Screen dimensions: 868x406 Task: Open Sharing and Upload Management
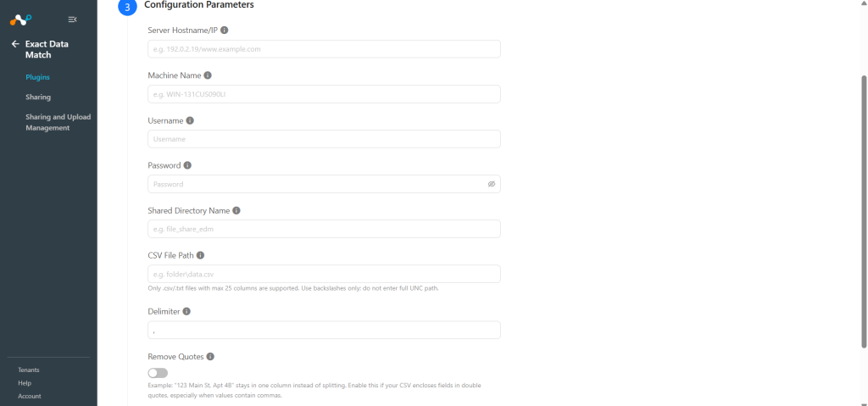click(58, 122)
